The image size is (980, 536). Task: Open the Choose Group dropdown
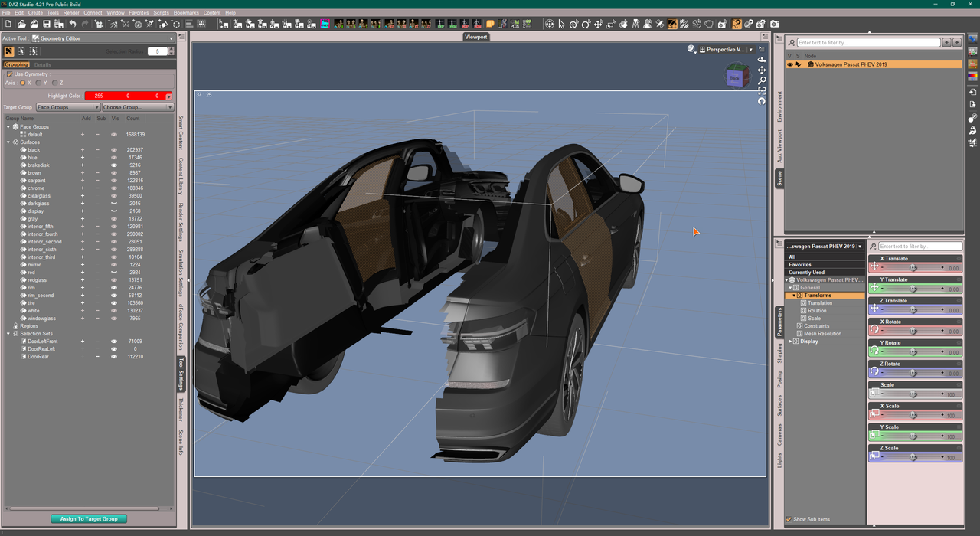coord(137,107)
